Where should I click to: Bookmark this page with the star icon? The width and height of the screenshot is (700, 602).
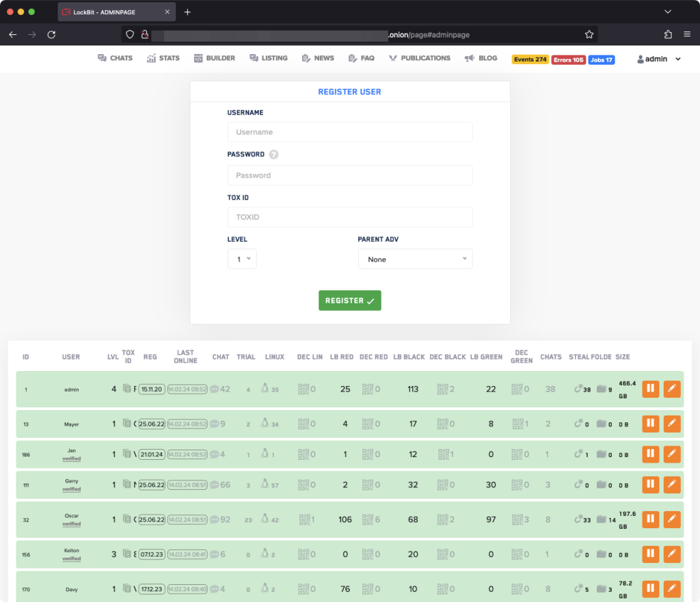pos(589,34)
